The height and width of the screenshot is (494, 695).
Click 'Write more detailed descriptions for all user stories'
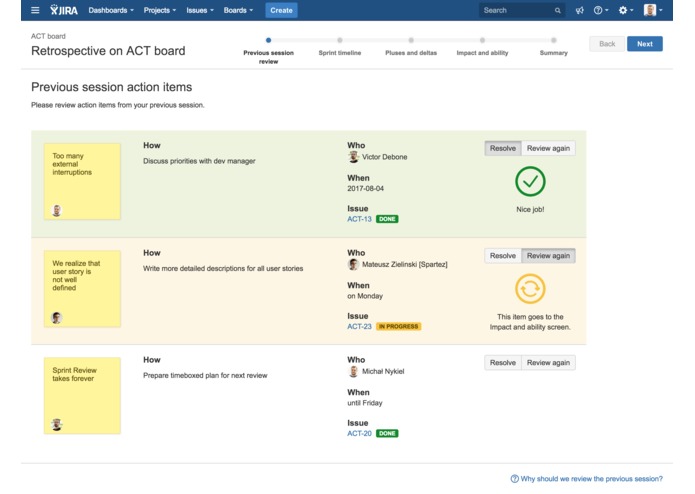223,268
